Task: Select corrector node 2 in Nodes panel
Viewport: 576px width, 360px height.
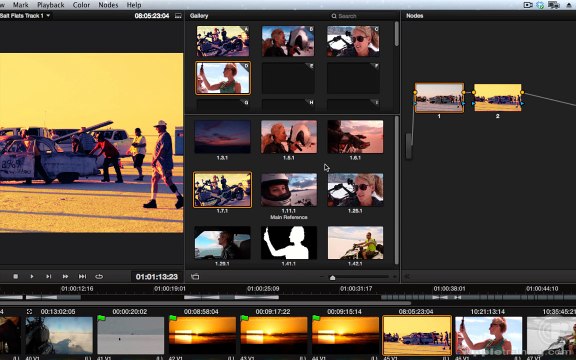Action: pos(497,97)
